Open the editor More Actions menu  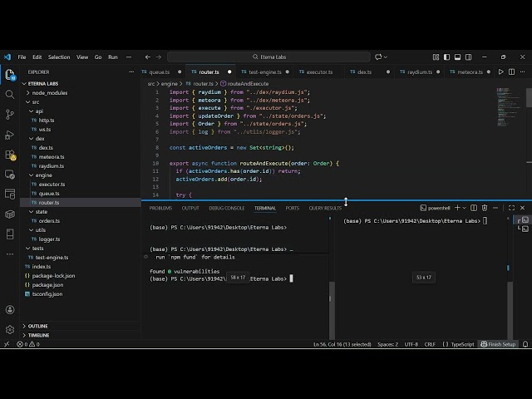(x=522, y=71)
